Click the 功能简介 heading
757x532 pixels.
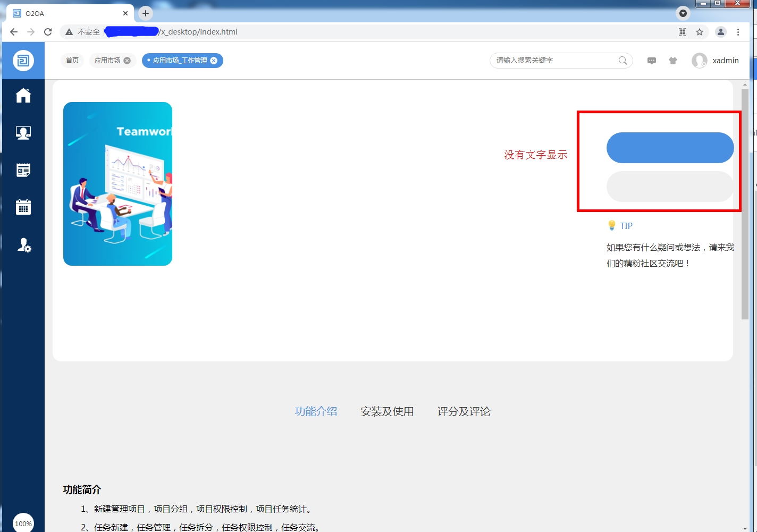tap(82, 489)
